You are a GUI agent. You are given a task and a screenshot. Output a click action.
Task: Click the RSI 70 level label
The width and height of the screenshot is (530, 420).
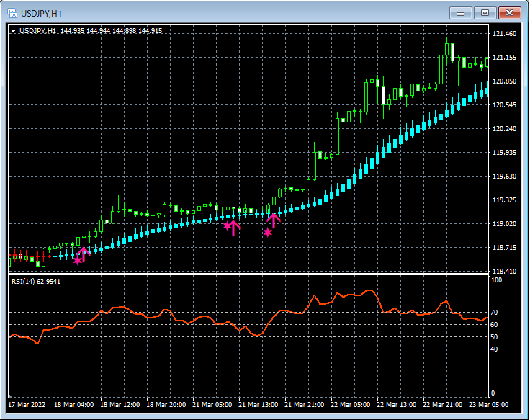coord(494,313)
